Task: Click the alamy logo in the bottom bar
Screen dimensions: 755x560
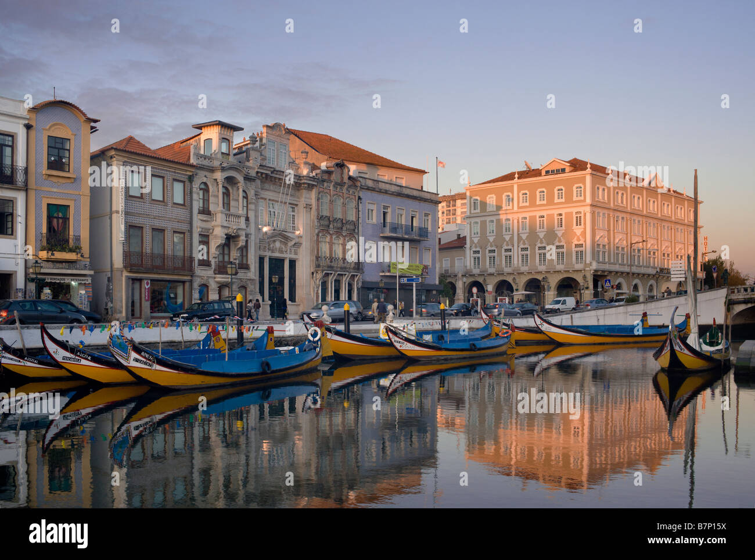Action: (59, 534)
